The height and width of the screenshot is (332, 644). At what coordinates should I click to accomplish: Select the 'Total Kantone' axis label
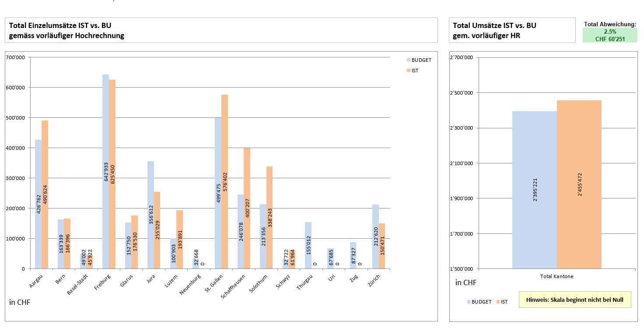[x=556, y=276]
